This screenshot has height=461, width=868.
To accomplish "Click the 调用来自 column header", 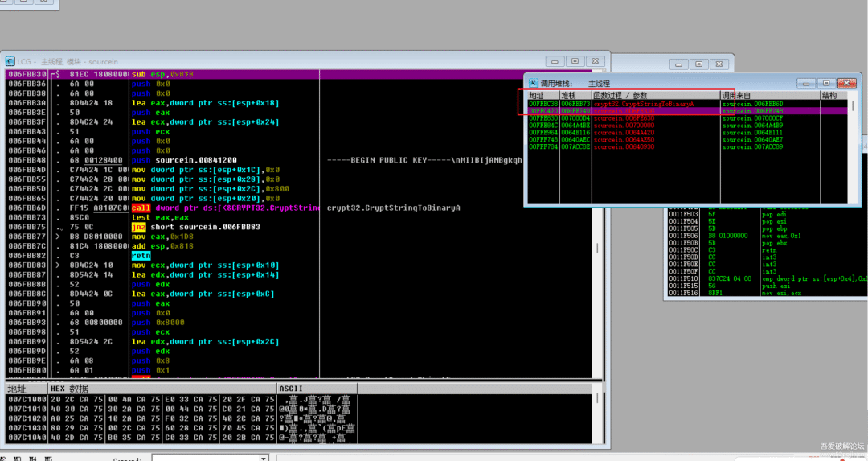I will (768, 96).
